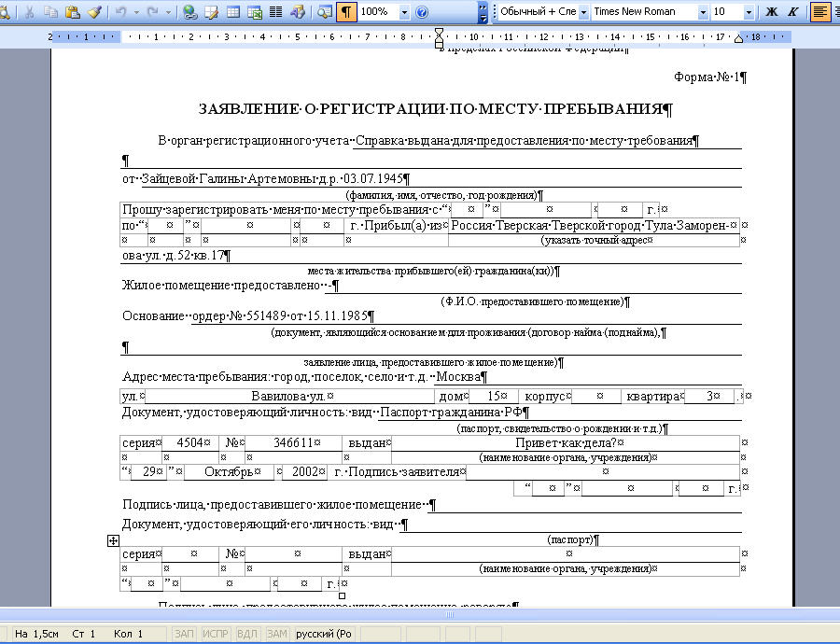Click the table resize handle at bottom
The image size is (840, 644).
point(343,595)
